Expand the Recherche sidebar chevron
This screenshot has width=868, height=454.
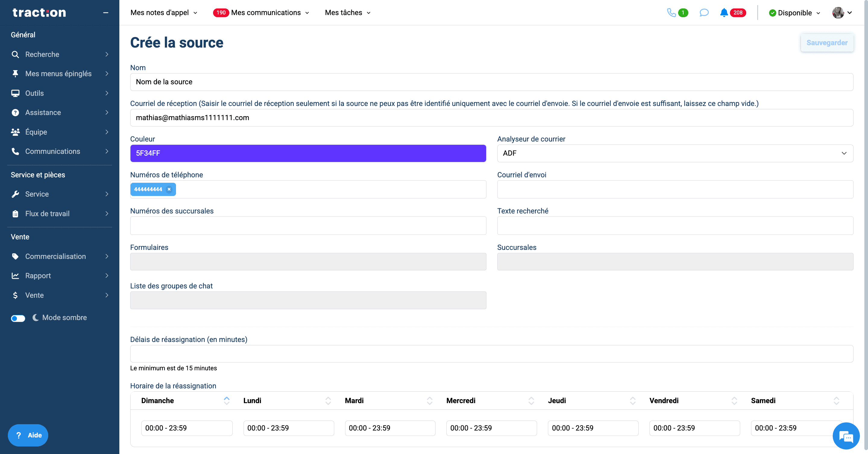[x=107, y=54]
